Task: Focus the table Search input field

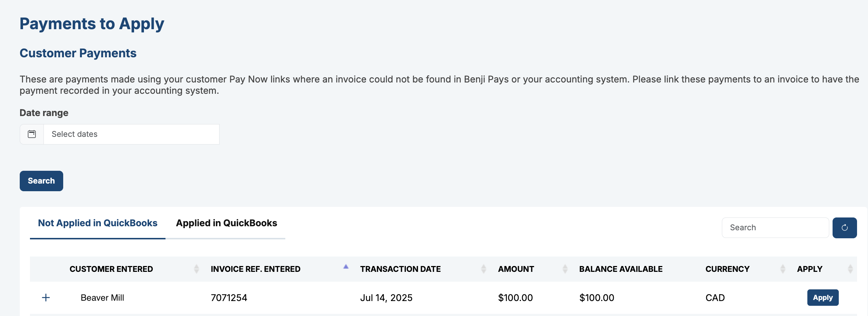Action: pyautogui.click(x=775, y=228)
